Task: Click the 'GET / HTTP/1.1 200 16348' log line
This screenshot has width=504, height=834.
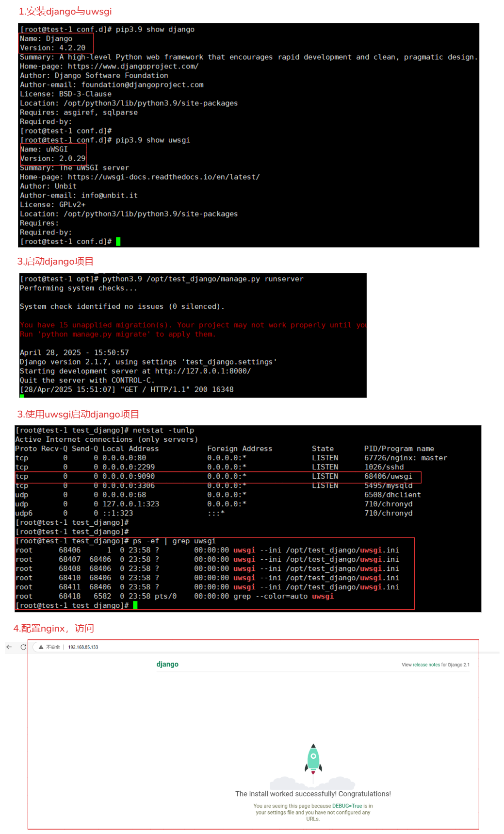Action: coord(127,389)
